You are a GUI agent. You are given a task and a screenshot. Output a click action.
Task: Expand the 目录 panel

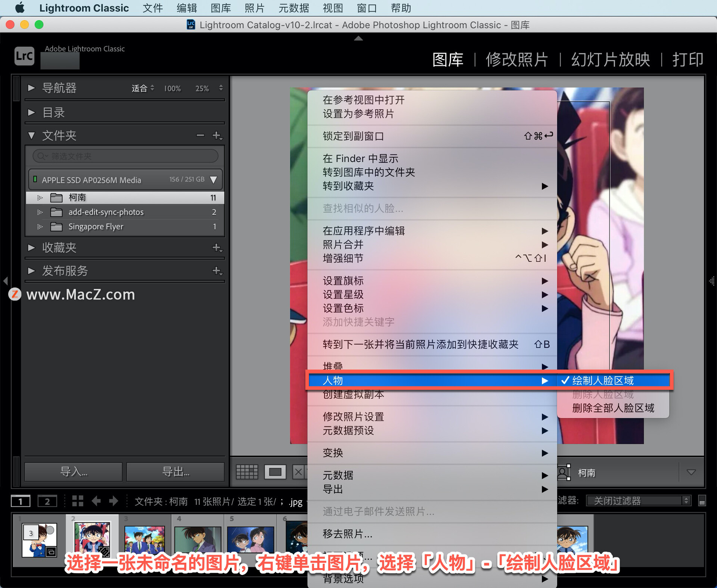tap(31, 112)
